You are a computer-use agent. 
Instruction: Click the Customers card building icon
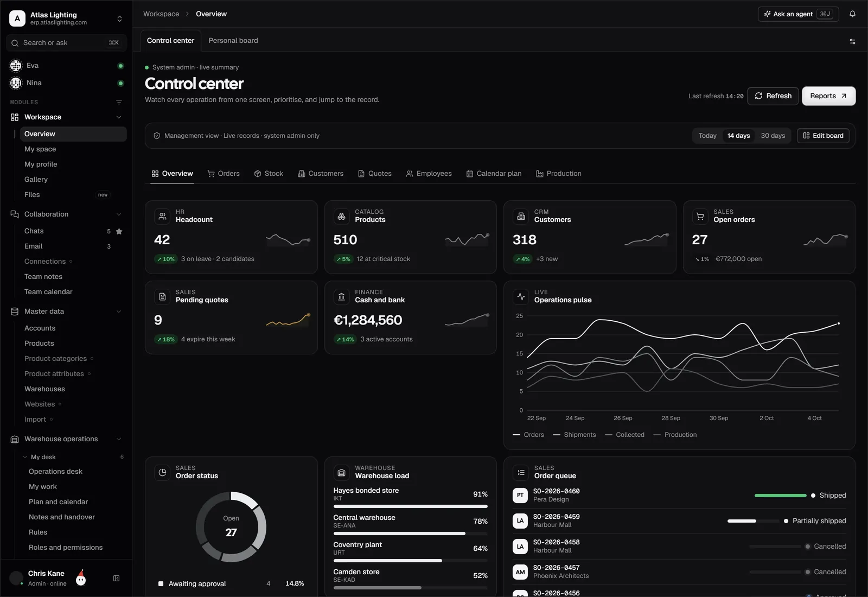521,216
